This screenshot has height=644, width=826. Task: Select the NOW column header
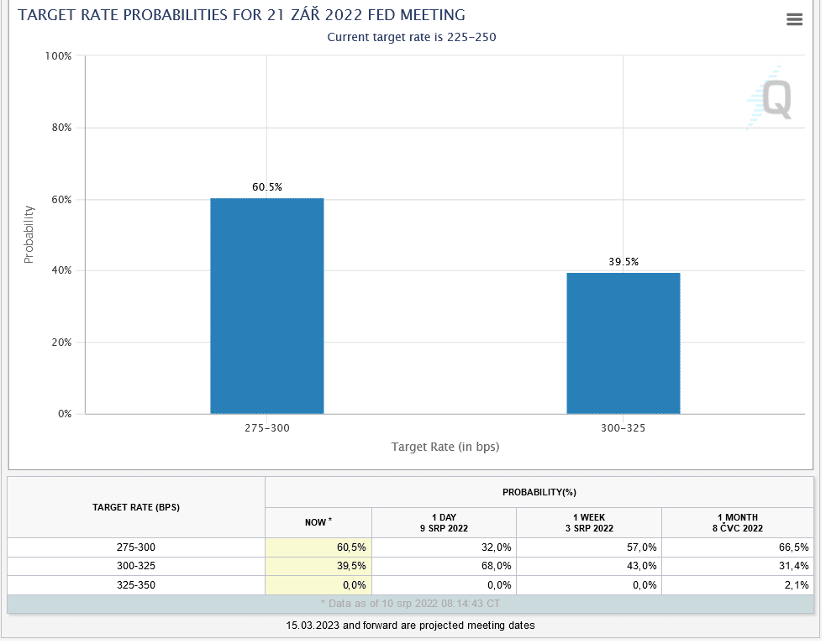coord(318,522)
